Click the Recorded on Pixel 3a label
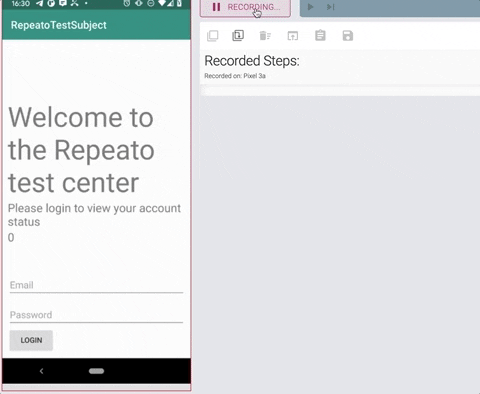 tap(235, 76)
